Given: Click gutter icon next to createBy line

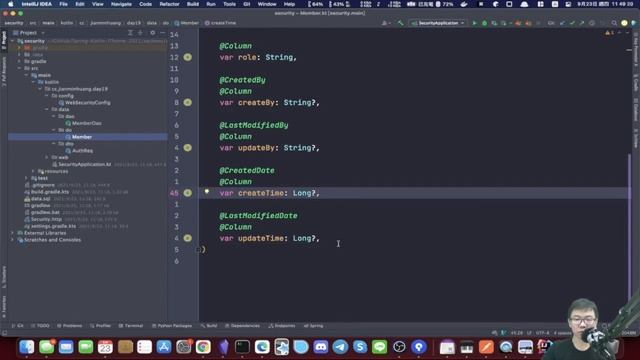Looking at the screenshot, I should pos(187,102).
